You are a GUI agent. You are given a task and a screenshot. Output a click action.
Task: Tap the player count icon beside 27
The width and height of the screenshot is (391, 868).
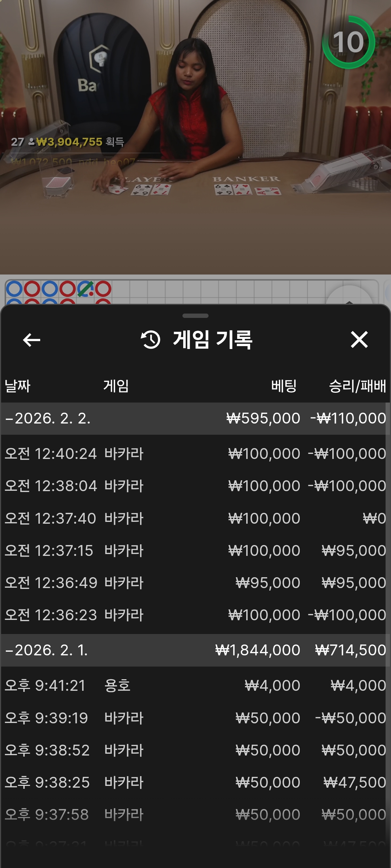[31, 142]
